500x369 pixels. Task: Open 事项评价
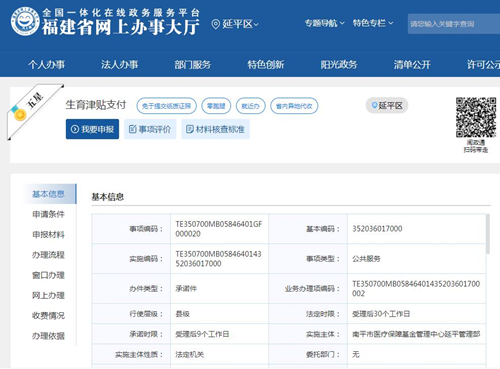click(x=150, y=129)
